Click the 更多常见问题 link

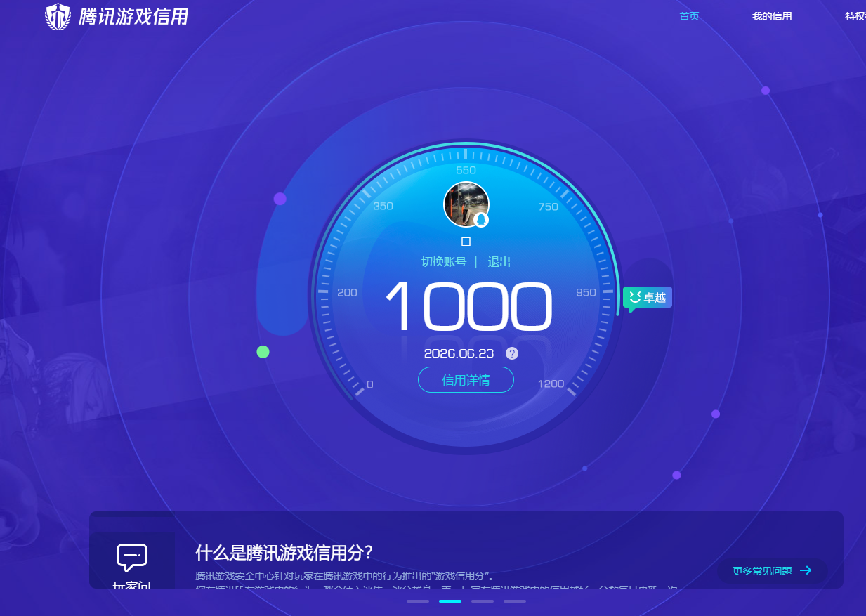[762, 571]
